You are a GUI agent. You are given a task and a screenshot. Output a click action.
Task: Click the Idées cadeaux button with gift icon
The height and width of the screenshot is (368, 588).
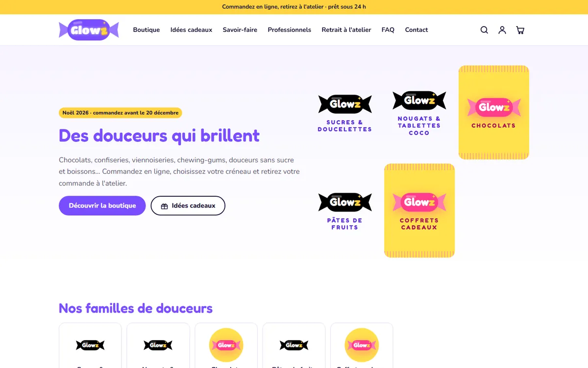tap(188, 206)
